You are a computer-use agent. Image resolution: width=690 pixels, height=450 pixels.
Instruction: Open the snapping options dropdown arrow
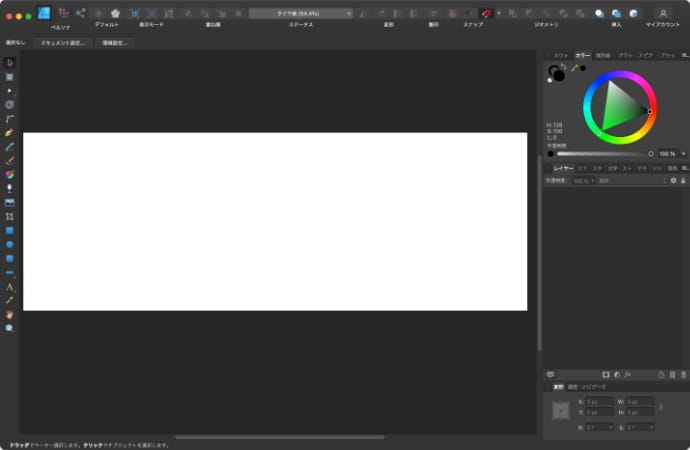click(x=498, y=13)
